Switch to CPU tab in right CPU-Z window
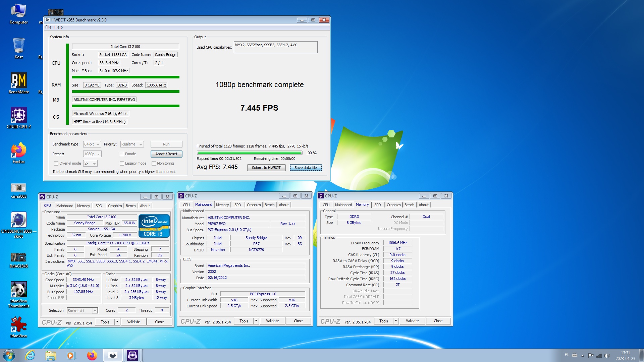Image resolution: width=644 pixels, height=362 pixels. click(x=326, y=205)
